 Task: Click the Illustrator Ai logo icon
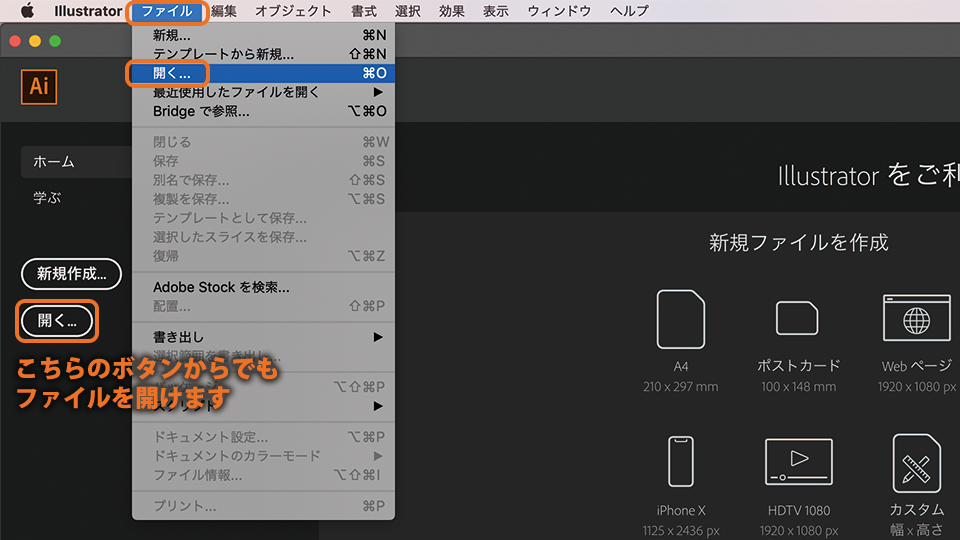[39, 86]
